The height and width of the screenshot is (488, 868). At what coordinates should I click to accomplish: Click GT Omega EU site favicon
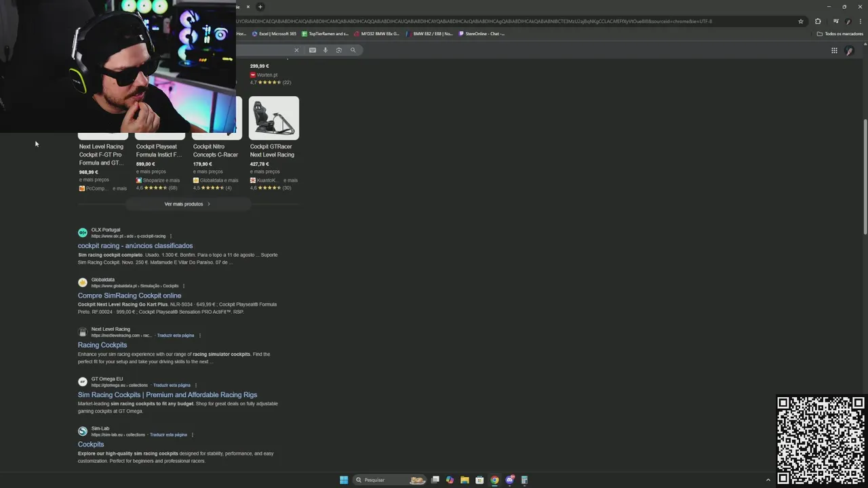(83, 382)
